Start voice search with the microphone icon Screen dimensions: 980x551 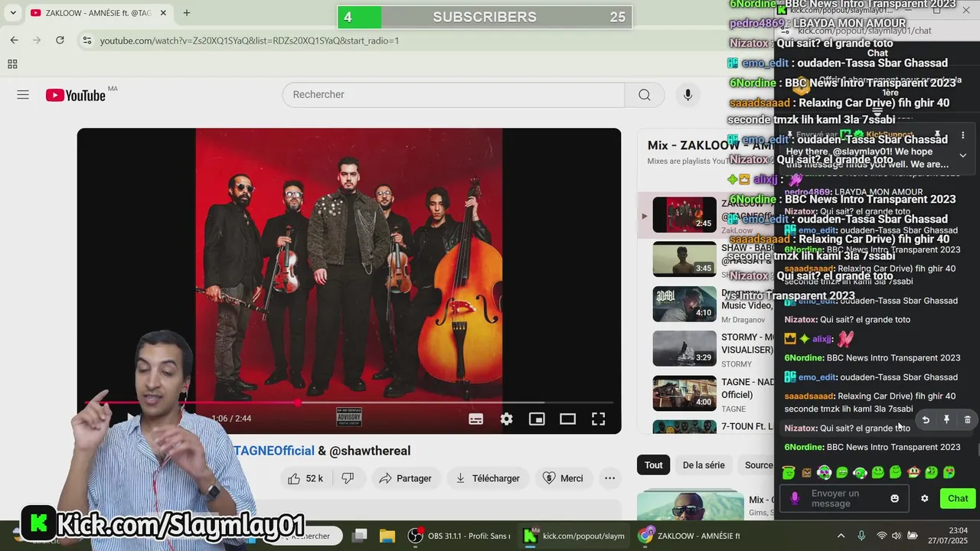688,95
